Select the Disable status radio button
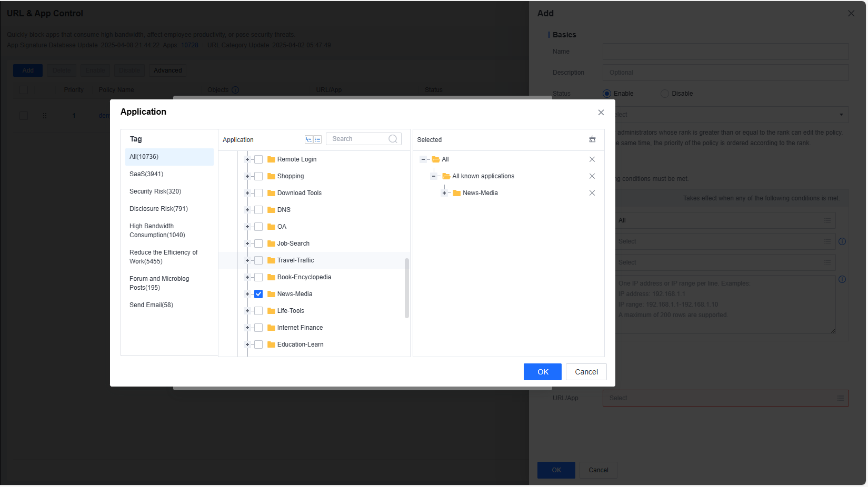Screen dimensions: 868x487 tap(665, 94)
